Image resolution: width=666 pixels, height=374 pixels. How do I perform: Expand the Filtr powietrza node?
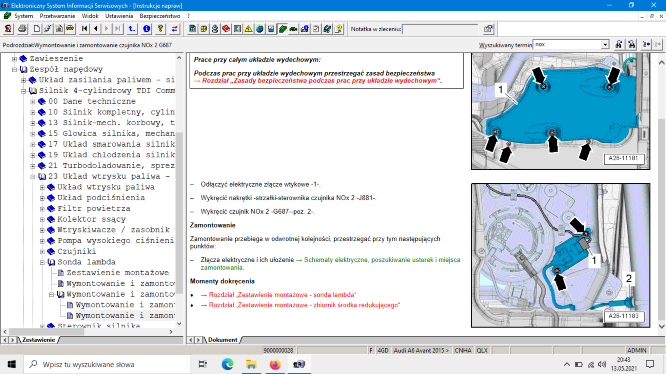click(42, 208)
